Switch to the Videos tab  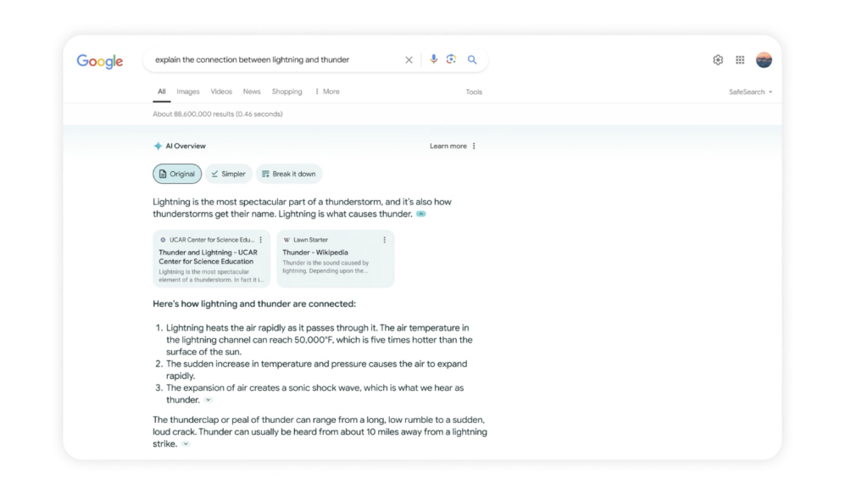click(x=221, y=92)
